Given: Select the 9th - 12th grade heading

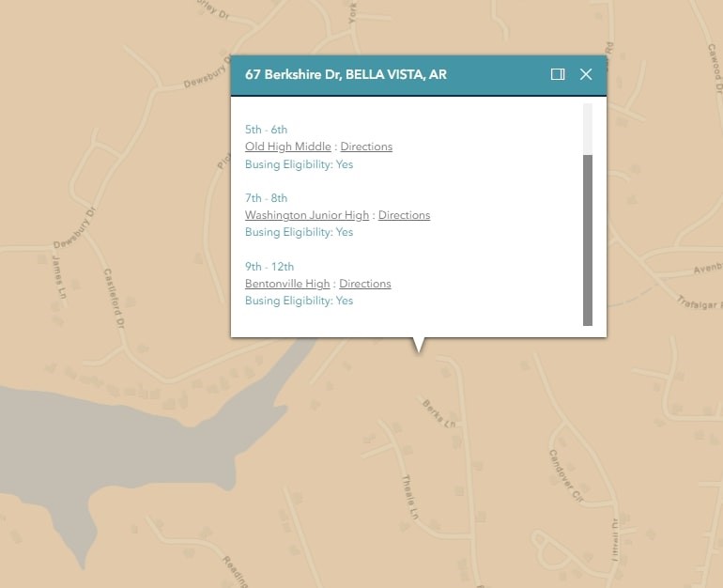Looking at the screenshot, I should (x=270, y=267).
